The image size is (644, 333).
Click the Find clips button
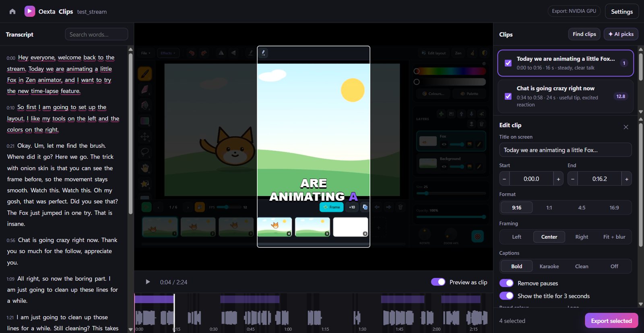(x=584, y=34)
